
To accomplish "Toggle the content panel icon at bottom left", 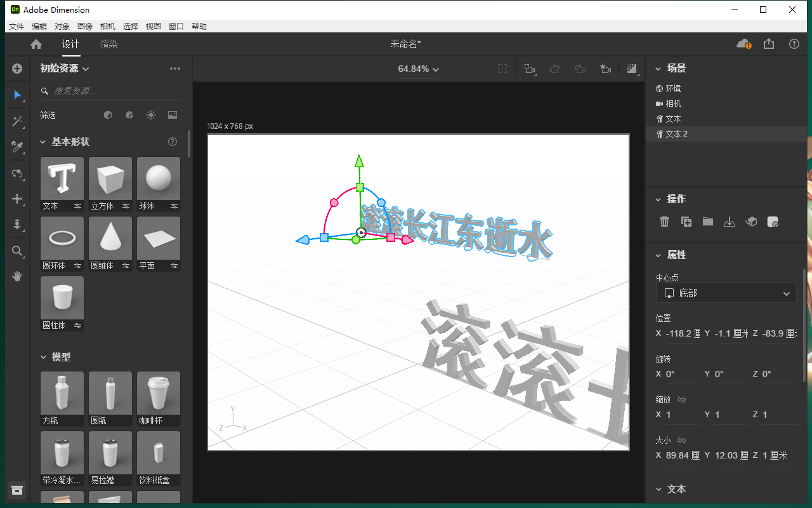I will pos(17,490).
